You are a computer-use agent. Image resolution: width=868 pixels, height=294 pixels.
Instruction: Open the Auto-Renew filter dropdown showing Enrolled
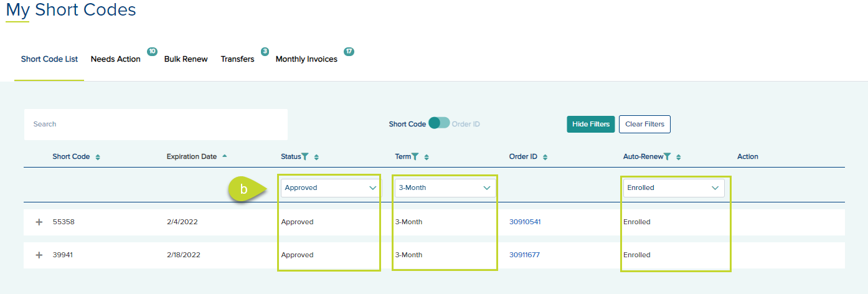point(673,187)
